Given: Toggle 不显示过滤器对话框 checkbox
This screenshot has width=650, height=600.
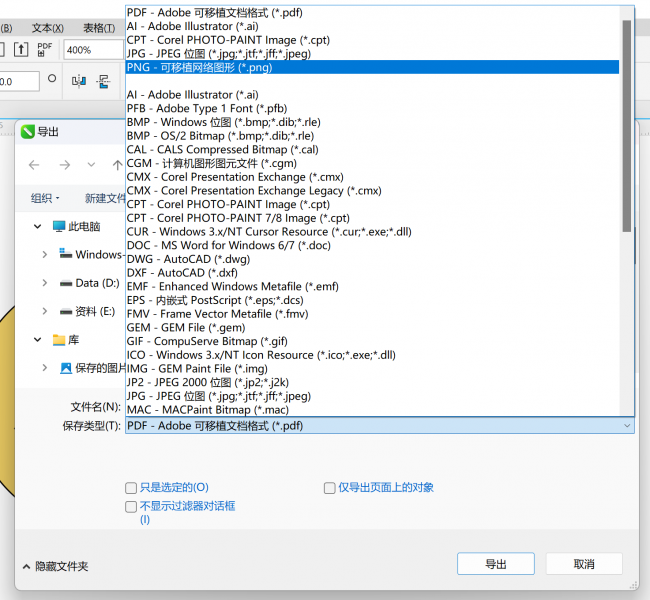Looking at the screenshot, I should tap(131, 506).
